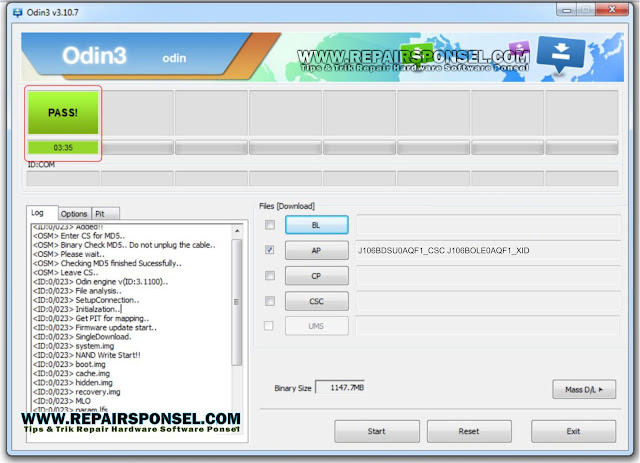Click the log vertical scrollbar thumb
Image resolution: width=640 pixels, height=463 pixels.
click(x=237, y=302)
